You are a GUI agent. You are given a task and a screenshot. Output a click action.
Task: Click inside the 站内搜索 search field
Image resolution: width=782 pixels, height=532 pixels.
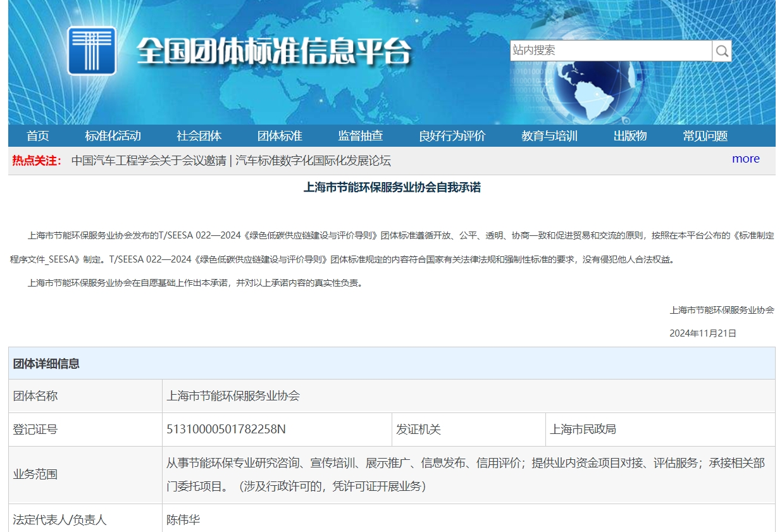pos(611,51)
